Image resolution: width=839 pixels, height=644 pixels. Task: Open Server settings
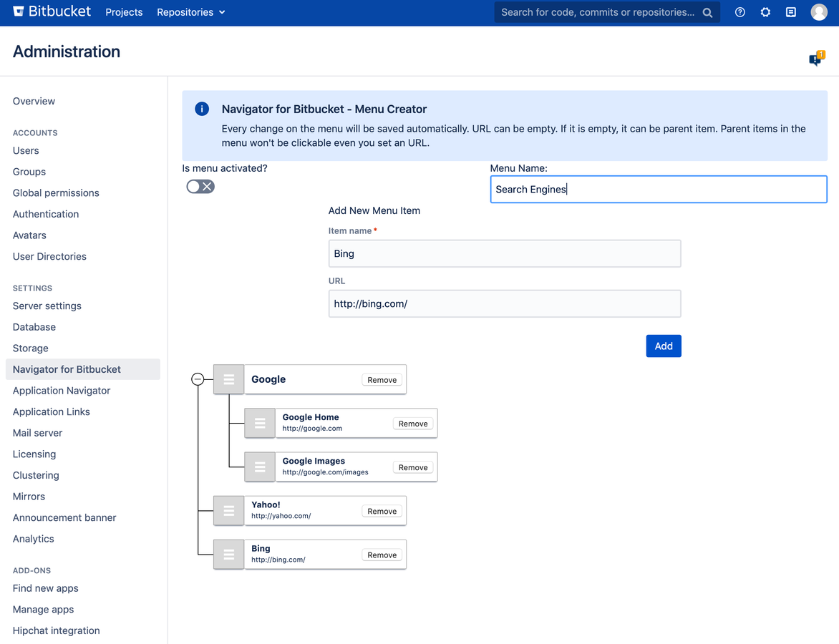[x=47, y=306]
